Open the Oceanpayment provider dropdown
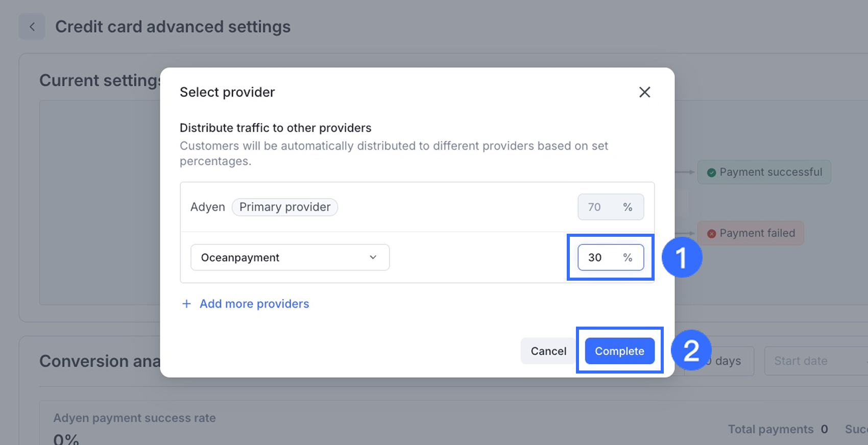Viewport: 868px width, 445px height. coord(290,258)
